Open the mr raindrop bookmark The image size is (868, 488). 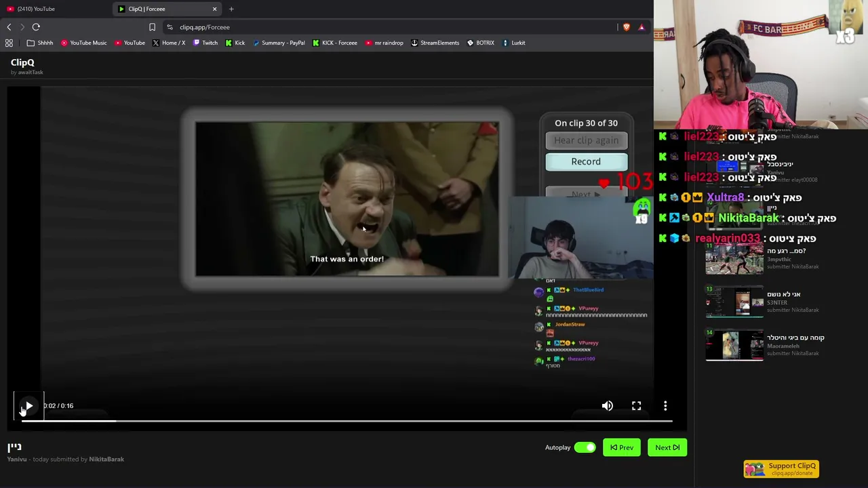point(384,43)
